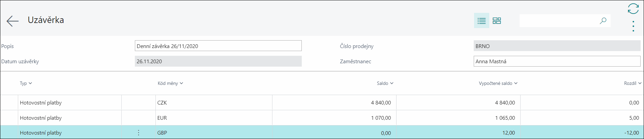The height and width of the screenshot is (139, 644).
Task: Select the CZK currency cell
Action: tap(213, 102)
